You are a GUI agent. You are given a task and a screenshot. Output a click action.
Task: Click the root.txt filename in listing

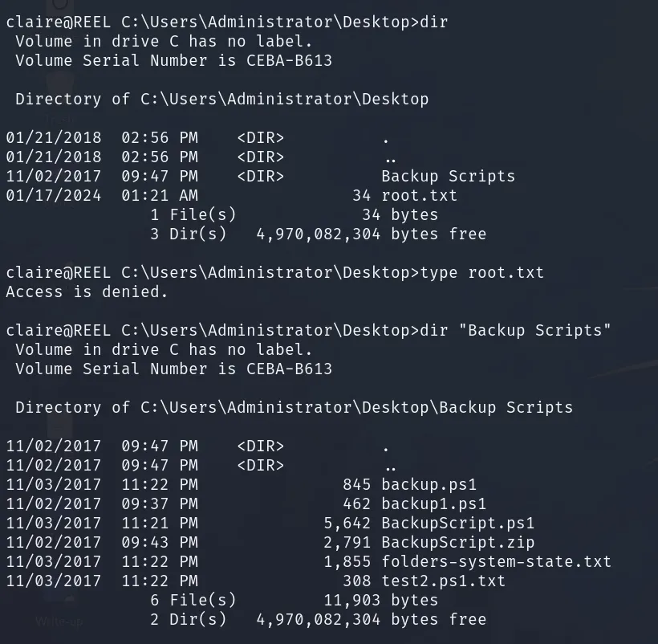[x=419, y=195]
